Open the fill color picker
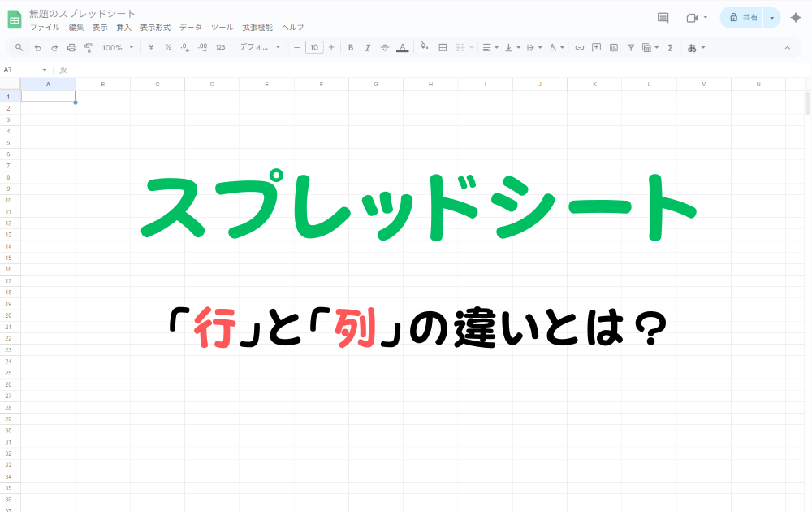The image size is (812, 512). 424,47
